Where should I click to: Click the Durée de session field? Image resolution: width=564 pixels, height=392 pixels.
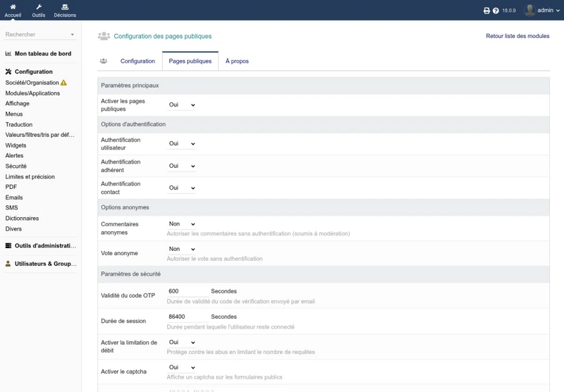[188, 317]
